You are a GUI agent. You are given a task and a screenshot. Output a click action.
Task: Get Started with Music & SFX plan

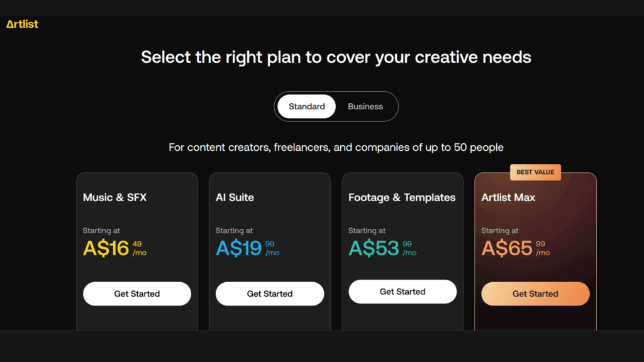pyautogui.click(x=136, y=293)
